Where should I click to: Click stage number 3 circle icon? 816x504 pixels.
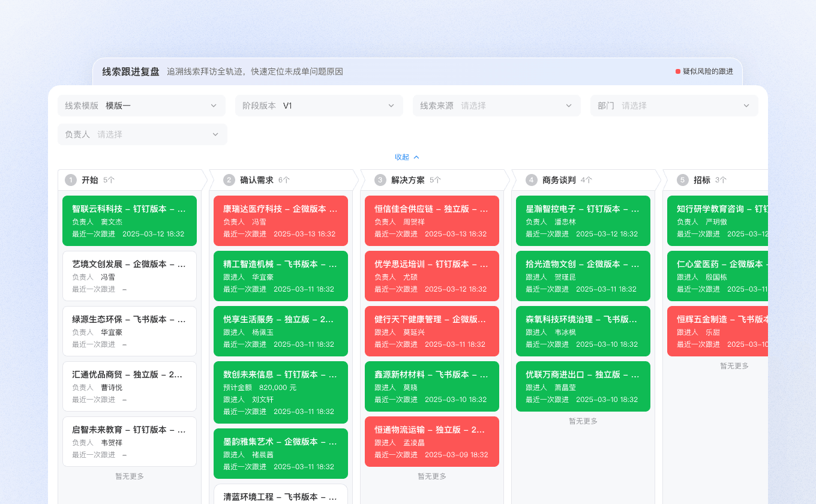click(380, 180)
